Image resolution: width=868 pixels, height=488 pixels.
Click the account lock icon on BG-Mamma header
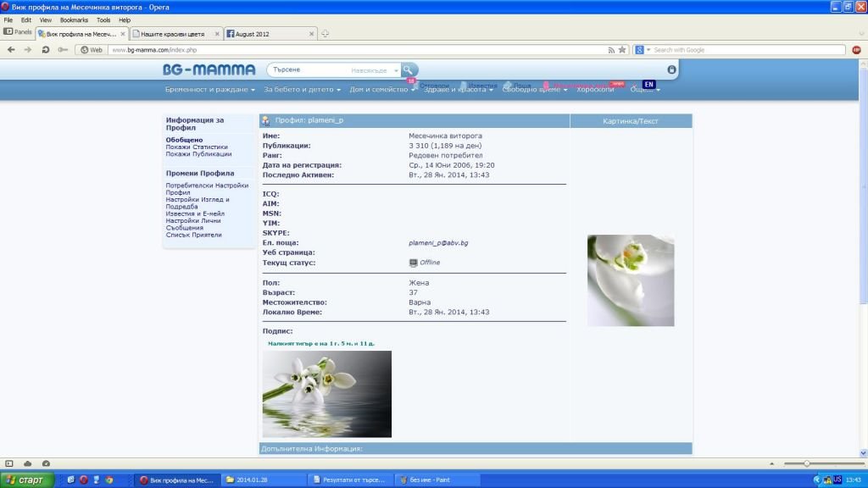coord(671,69)
